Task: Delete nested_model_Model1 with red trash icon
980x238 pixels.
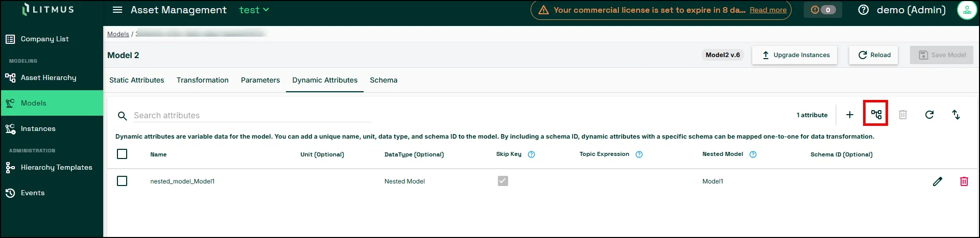Action: (x=964, y=181)
